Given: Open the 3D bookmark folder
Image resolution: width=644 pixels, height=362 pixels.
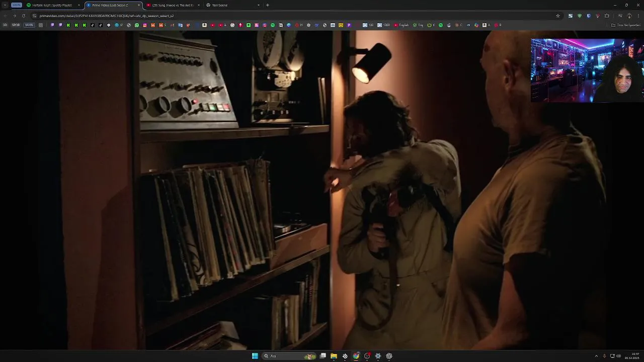Looking at the screenshot, I should pyautogui.click(x=5, y=25).
